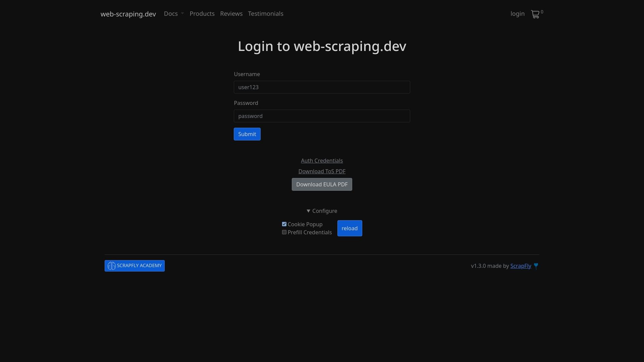
Task: Enable Prefill Credentials
Action: point(284,232)
